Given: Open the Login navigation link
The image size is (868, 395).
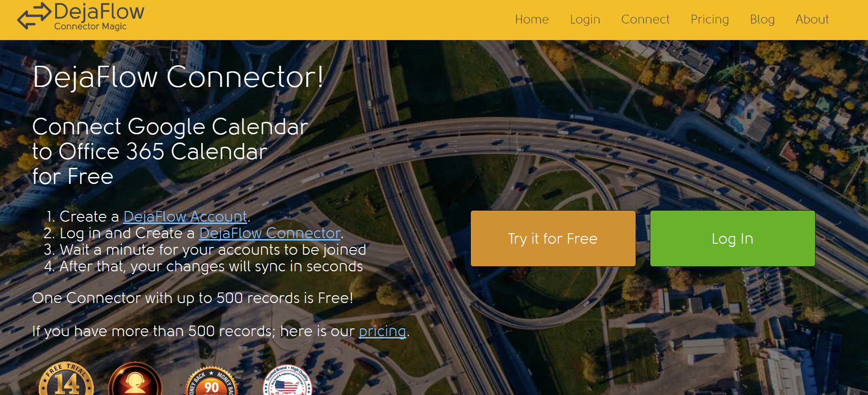Looking at the screenshot, I should 585,20.
